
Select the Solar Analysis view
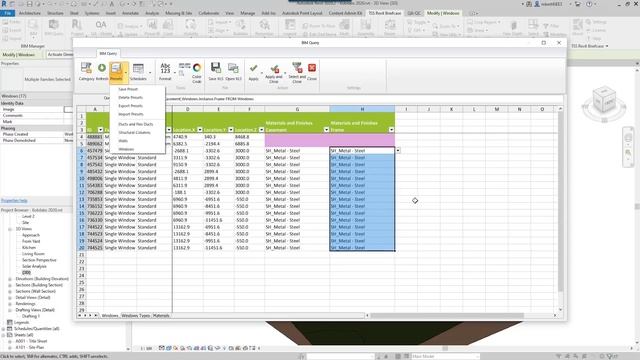click(34, 266)
